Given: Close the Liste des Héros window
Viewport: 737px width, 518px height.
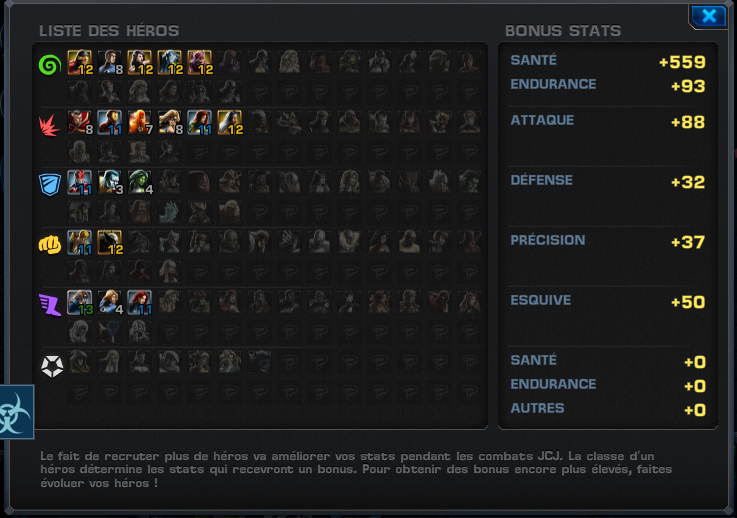Looking at the screenshot, I should point(708,16).
